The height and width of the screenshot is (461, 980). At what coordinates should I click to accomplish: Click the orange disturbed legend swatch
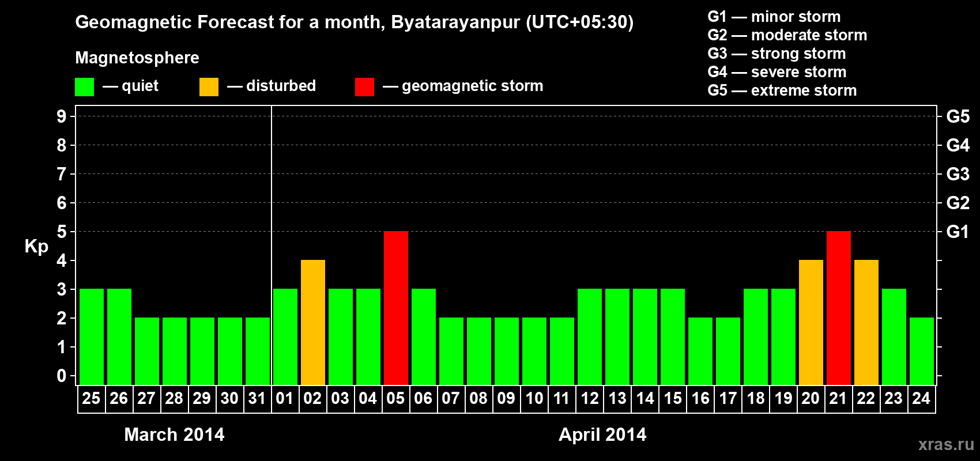point(209,87)
